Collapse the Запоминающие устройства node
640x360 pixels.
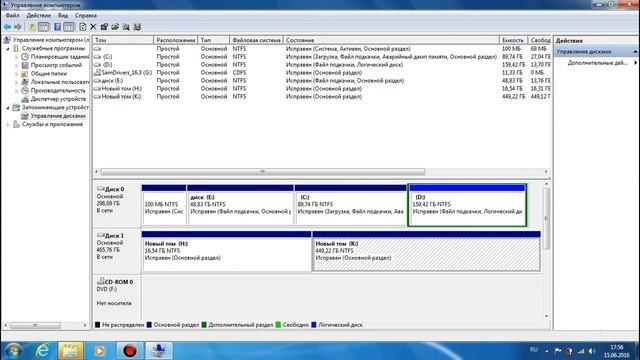8,108
